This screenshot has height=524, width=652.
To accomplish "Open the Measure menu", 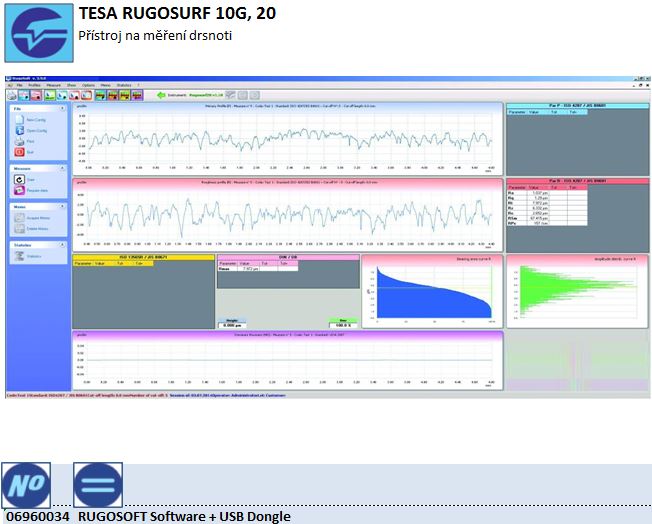I will pos(53,85).
